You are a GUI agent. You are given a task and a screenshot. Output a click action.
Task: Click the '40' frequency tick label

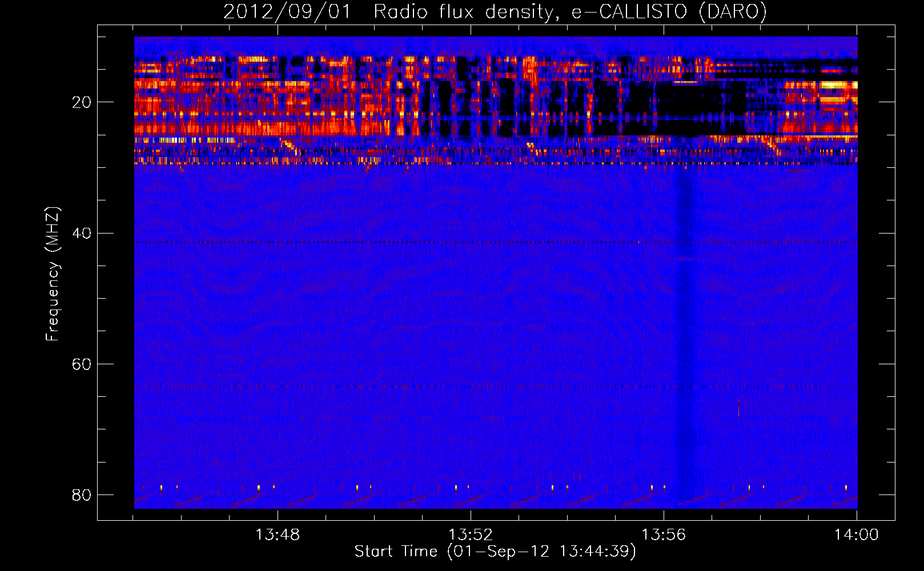[82, 233]
